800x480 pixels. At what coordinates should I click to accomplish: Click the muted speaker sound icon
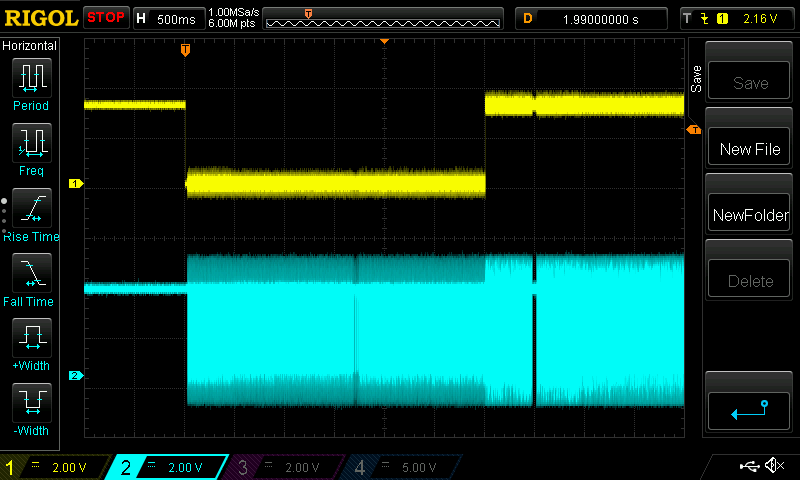tap(775, 465)
